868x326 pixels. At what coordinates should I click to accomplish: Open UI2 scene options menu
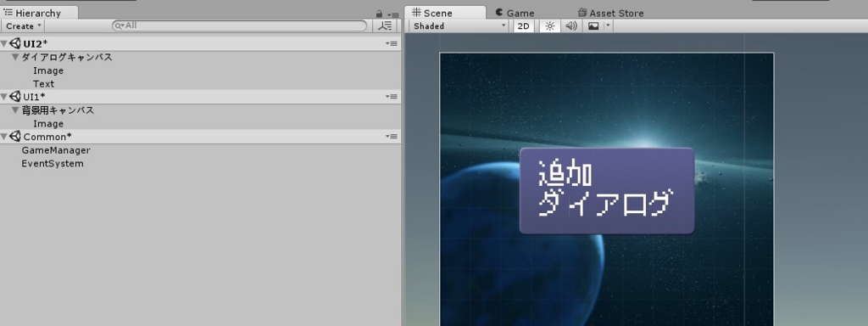[x=392, y=43]
